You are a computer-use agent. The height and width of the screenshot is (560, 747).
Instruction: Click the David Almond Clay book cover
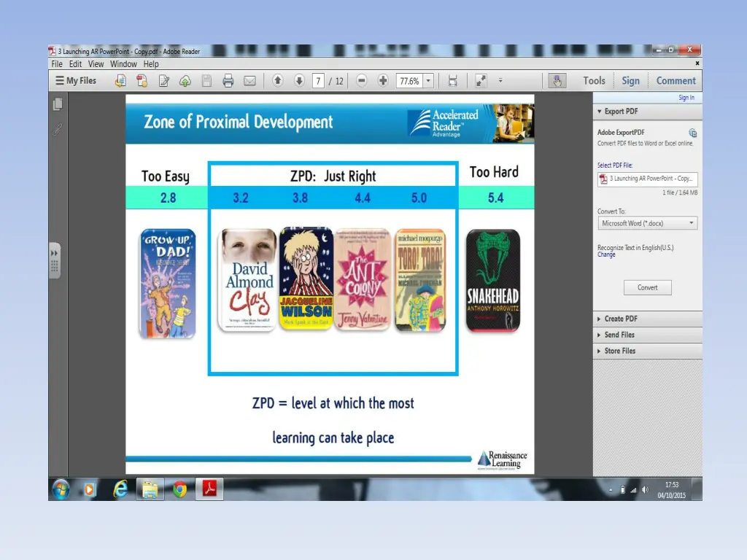click(248, 279)
